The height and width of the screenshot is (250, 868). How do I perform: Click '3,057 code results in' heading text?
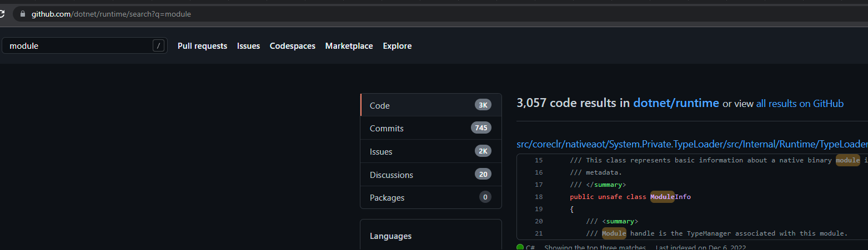[x=573, y=103]
